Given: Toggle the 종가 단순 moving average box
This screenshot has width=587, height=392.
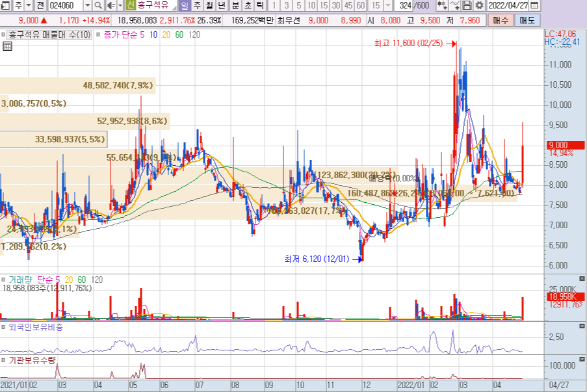Looking at the screenshot, I should (98, 35).
